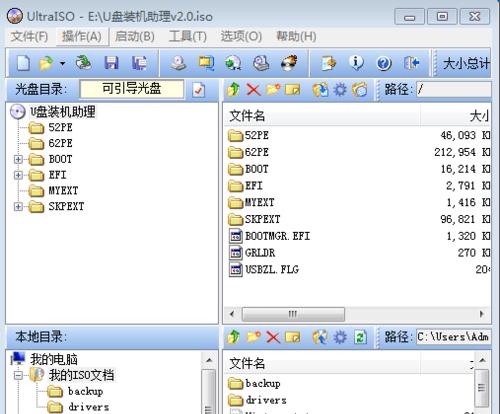Click the Make CD/DVD image icon
This screenshot has width=500, height=414.
178,63
